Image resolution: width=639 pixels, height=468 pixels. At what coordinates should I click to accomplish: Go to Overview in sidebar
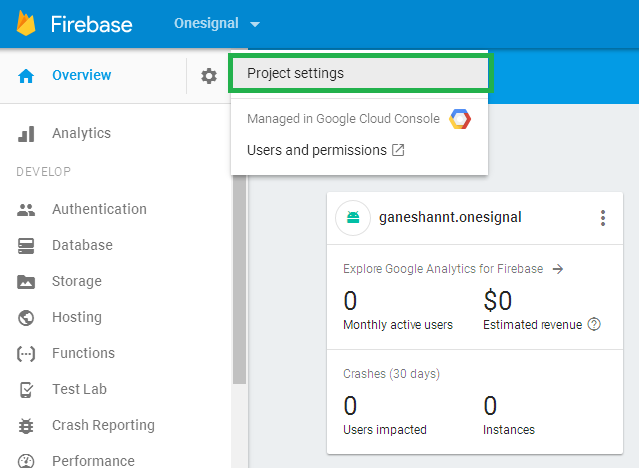(81, 76)
